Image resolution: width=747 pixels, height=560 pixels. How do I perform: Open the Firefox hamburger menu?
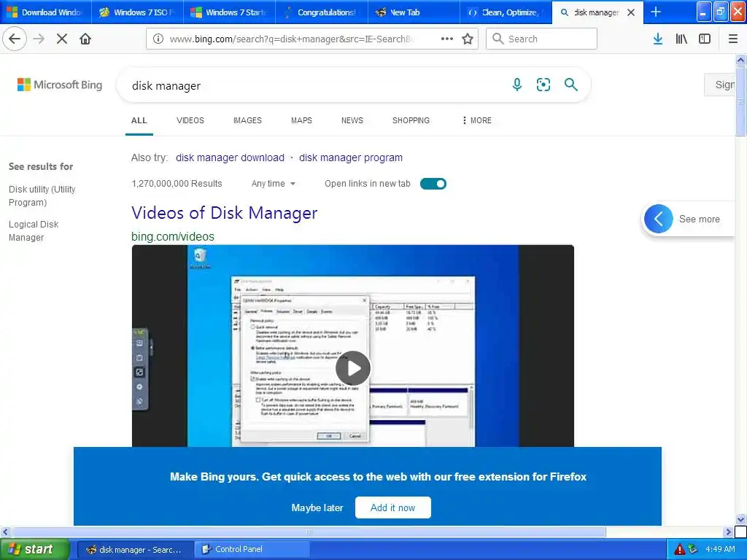732,39
